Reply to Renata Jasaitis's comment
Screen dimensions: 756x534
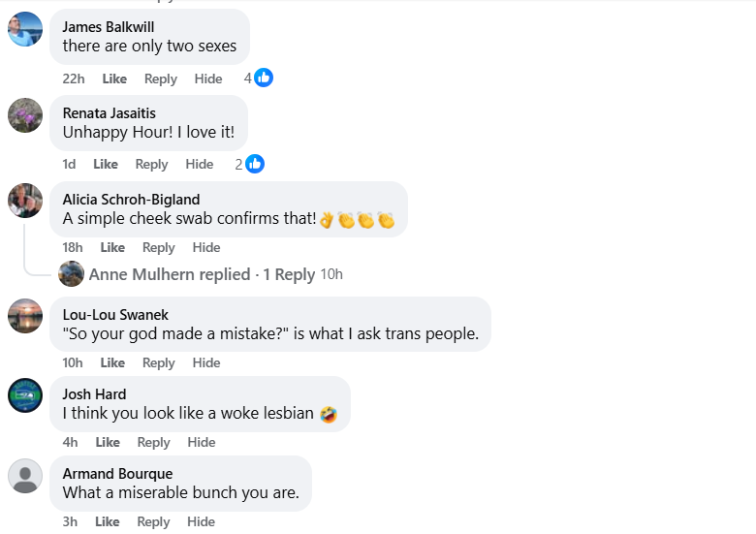pyautogui.click(x=151, y=164)
